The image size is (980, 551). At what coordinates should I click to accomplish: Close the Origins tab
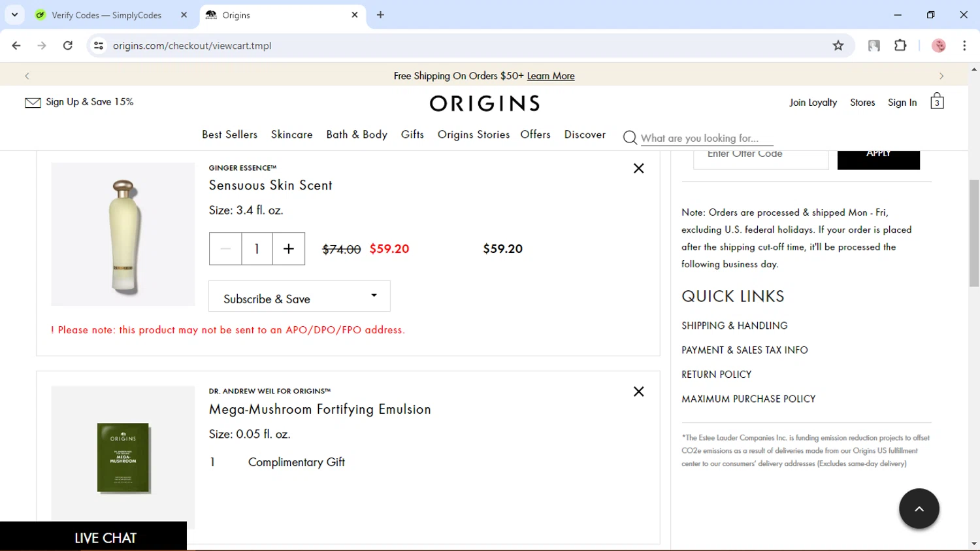355,14
